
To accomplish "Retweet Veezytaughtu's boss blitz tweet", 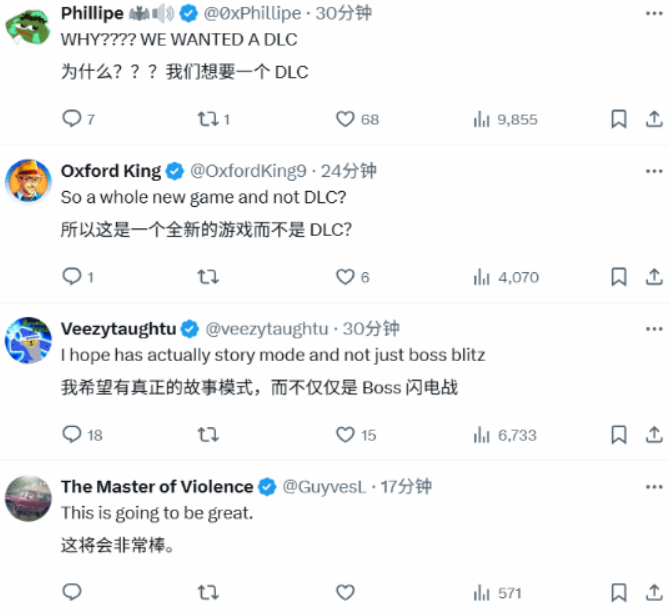I will [208, 435].
